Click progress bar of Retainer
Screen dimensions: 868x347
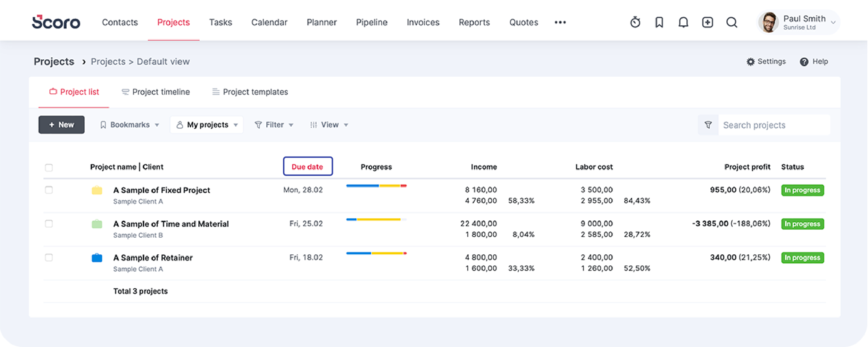(376, 253)
